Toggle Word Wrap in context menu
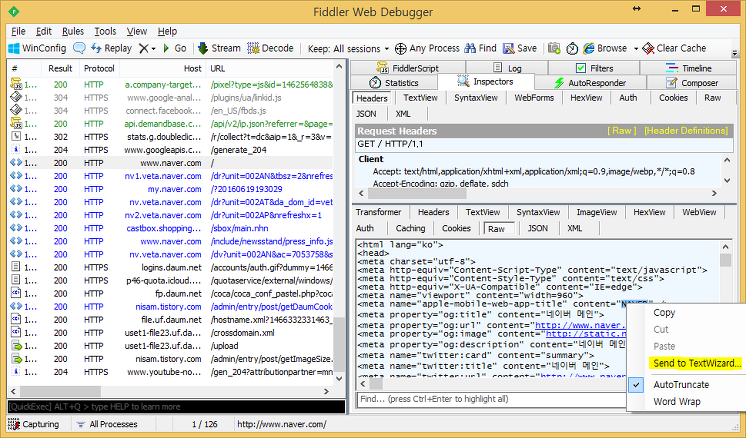 pos(677,401)
